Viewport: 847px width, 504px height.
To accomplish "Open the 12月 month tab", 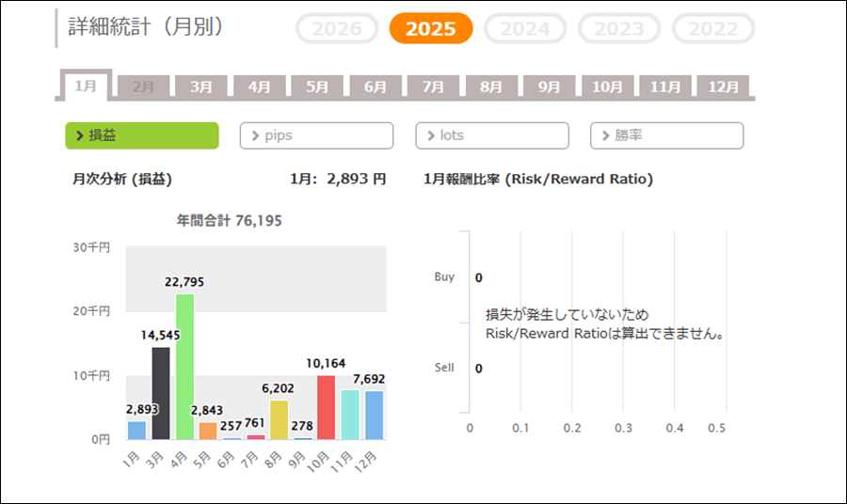I will point(723,87).
